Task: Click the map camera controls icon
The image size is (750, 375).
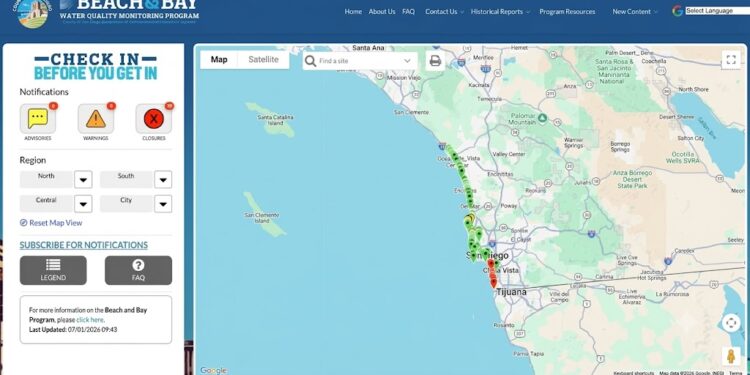Action: click(731, 323)
